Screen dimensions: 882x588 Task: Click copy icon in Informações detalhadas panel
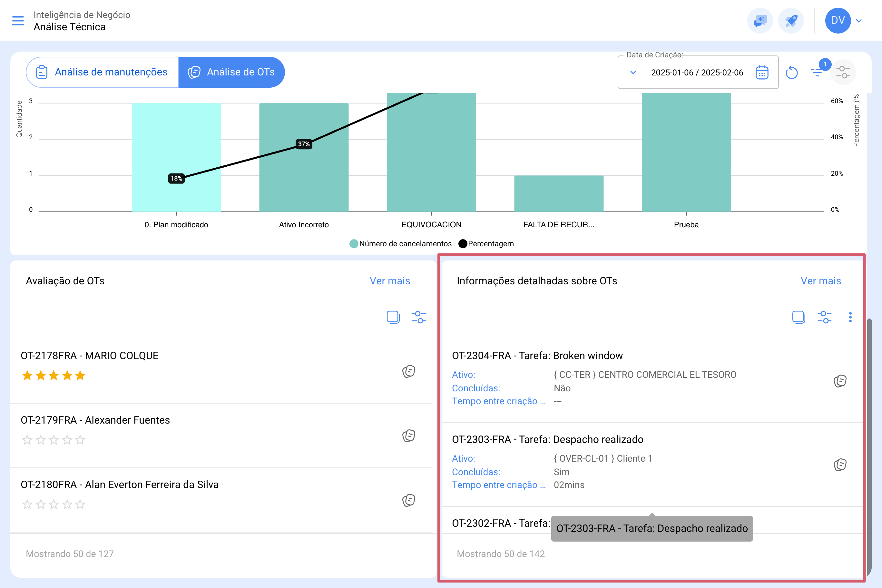click(799, 317)
